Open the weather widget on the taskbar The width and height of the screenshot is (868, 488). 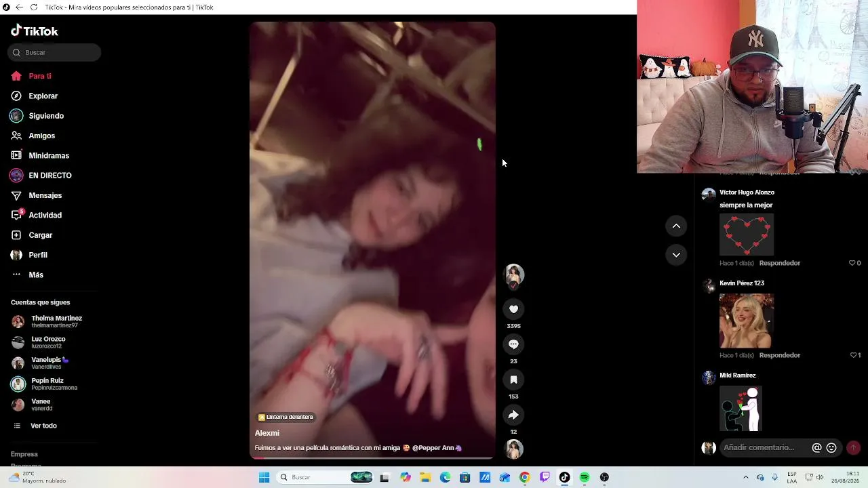point(37,477)
